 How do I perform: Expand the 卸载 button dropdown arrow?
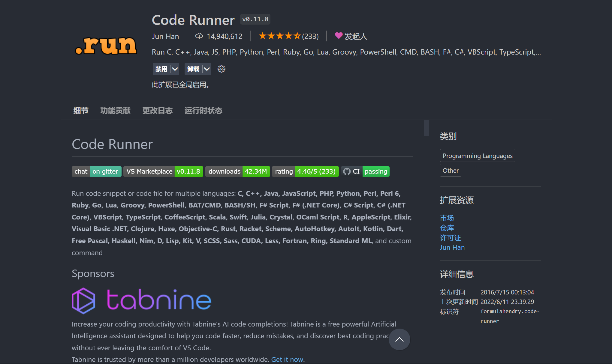207,69
